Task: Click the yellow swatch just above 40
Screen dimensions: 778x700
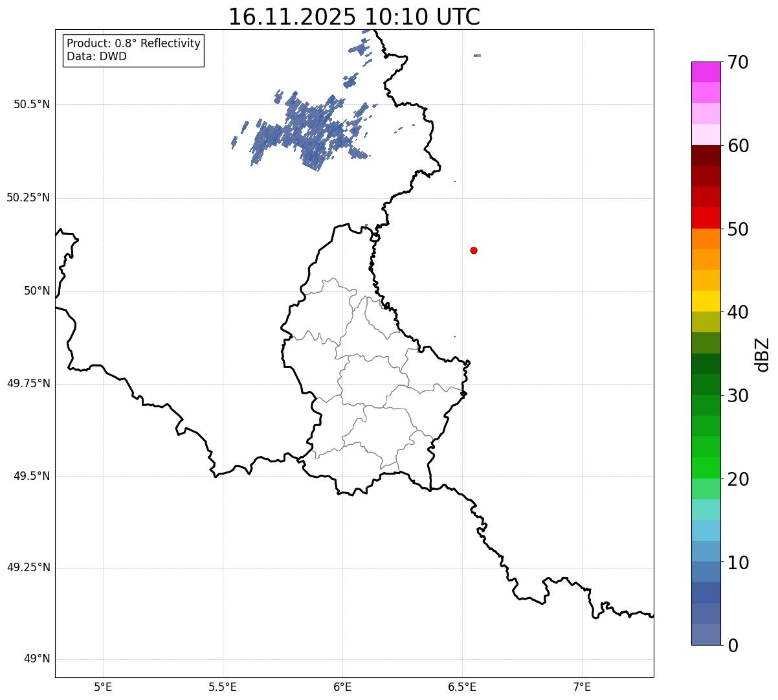Action: [706, 301]
